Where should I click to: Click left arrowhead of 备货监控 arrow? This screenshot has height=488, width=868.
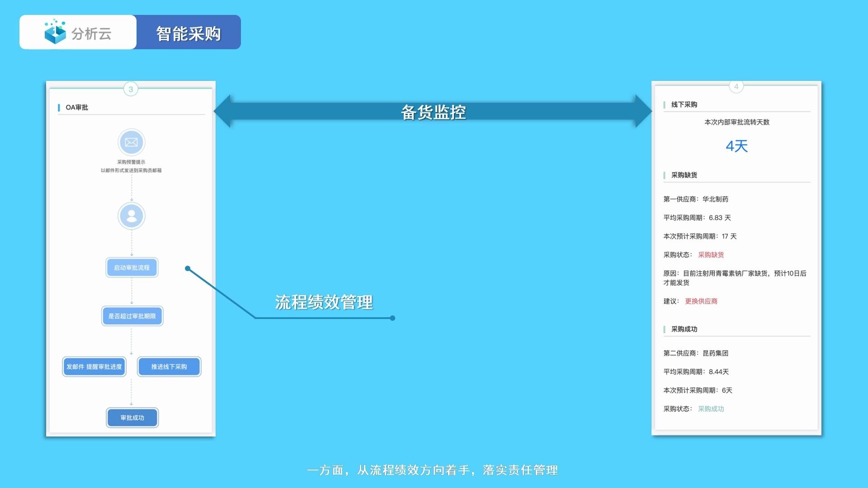tap(224, 111)
